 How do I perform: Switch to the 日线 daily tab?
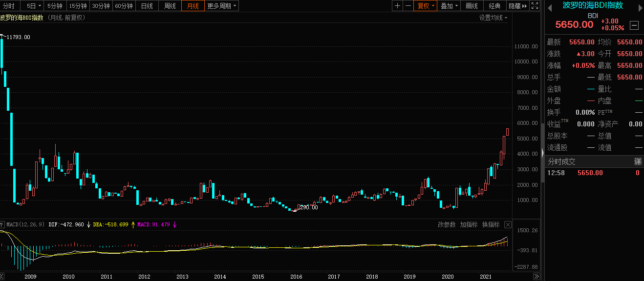pos(147,6)
